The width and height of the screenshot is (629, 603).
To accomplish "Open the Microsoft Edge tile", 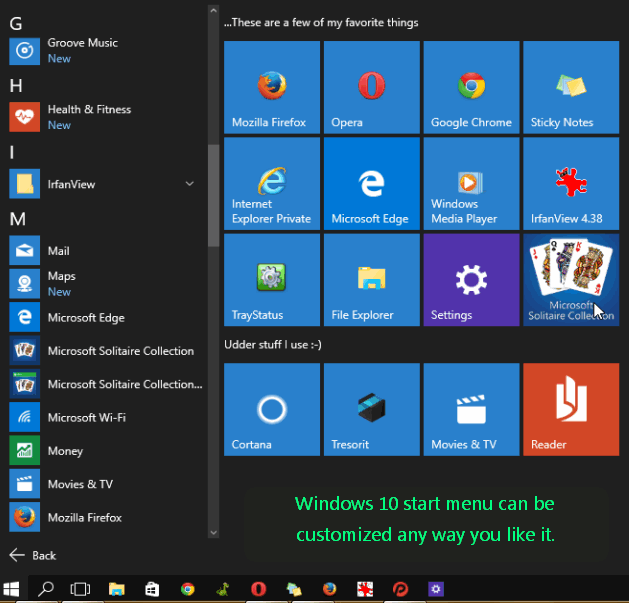I will pyautogui.click(x=372, y=184).
